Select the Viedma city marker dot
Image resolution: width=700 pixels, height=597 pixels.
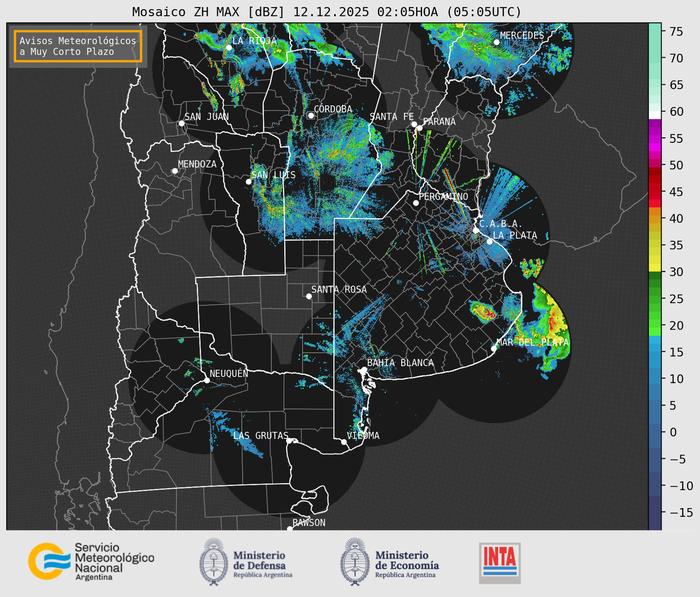coord(344,442)
